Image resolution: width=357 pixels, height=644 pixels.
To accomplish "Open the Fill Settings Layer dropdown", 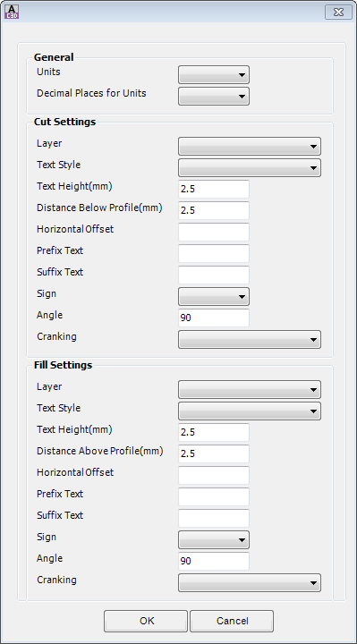I will click(250, 389).
